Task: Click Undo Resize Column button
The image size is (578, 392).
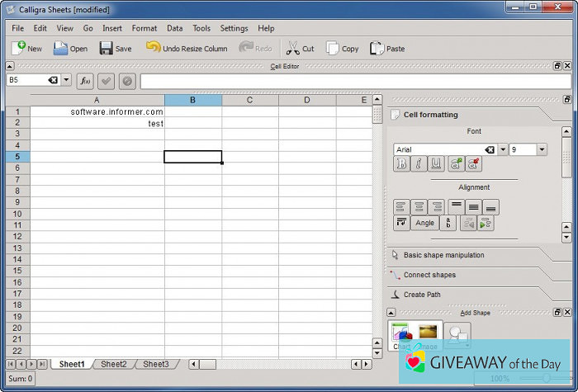Action: (187, 49)
